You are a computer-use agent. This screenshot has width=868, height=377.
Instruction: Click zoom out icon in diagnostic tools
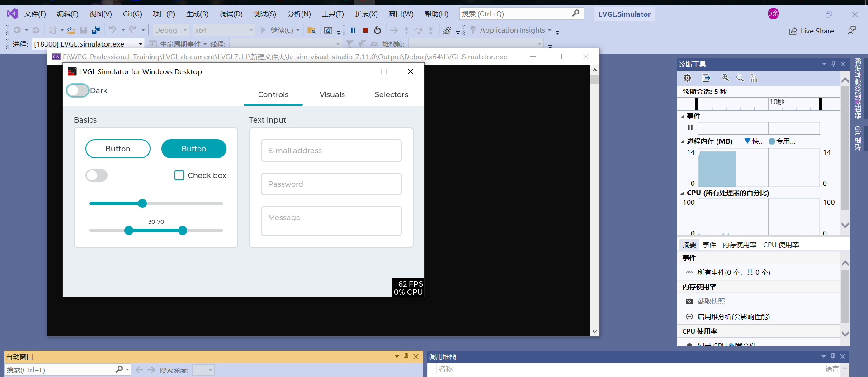[740, 78]
